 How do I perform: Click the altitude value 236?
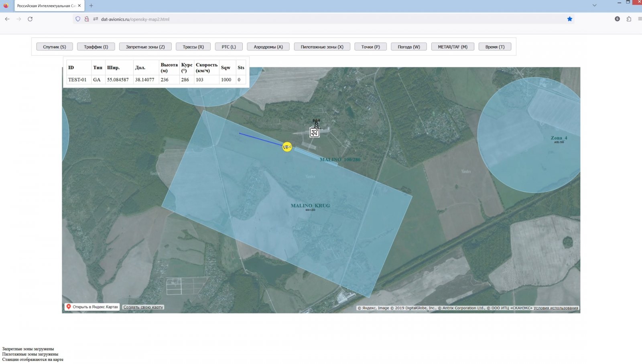[165, 80]
